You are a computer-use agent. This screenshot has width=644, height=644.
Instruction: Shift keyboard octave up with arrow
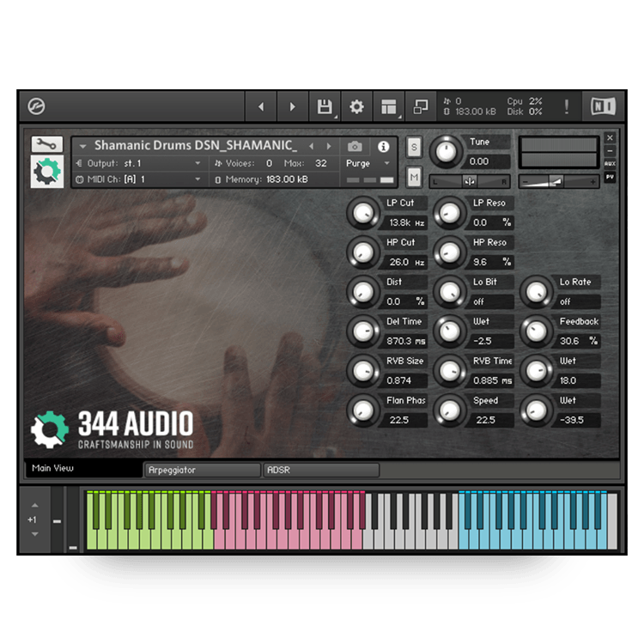[35, 505]
